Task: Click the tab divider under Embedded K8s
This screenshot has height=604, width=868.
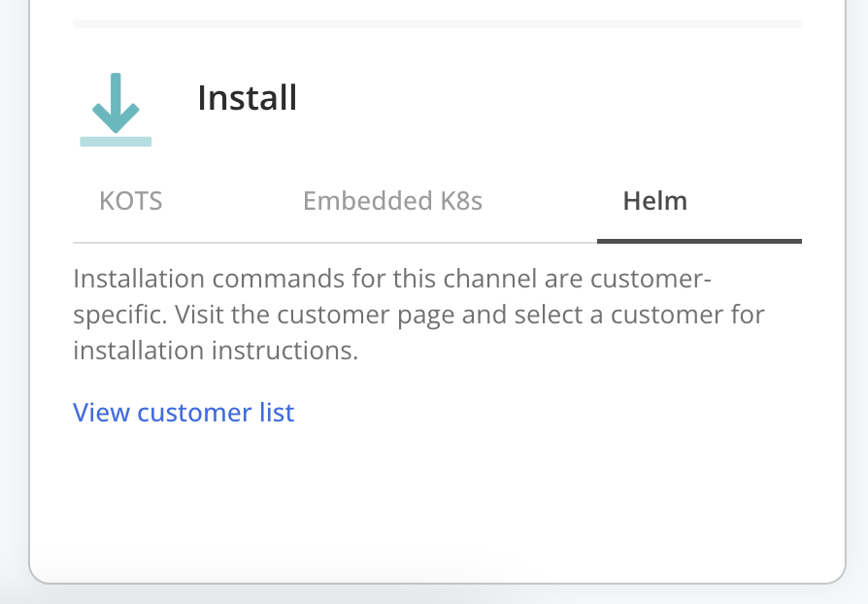Action: coord(392,243)
